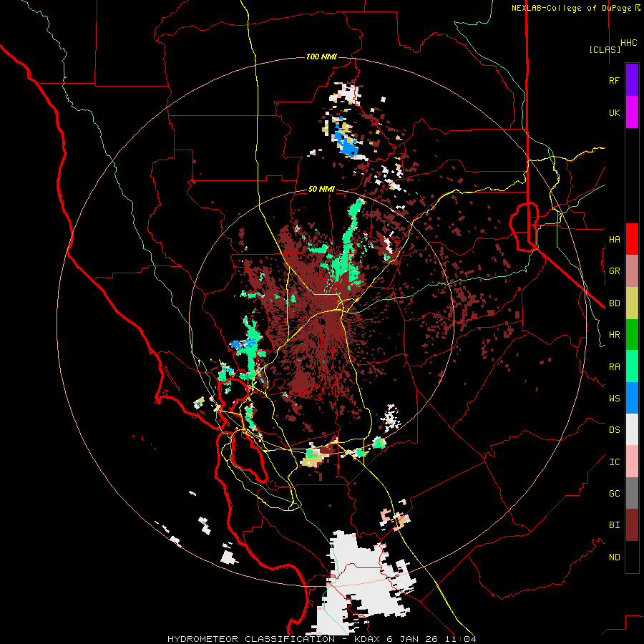This screenshot has width=644, height=644.
Task: Click the BI brown legend swatch
Action: 632,525
